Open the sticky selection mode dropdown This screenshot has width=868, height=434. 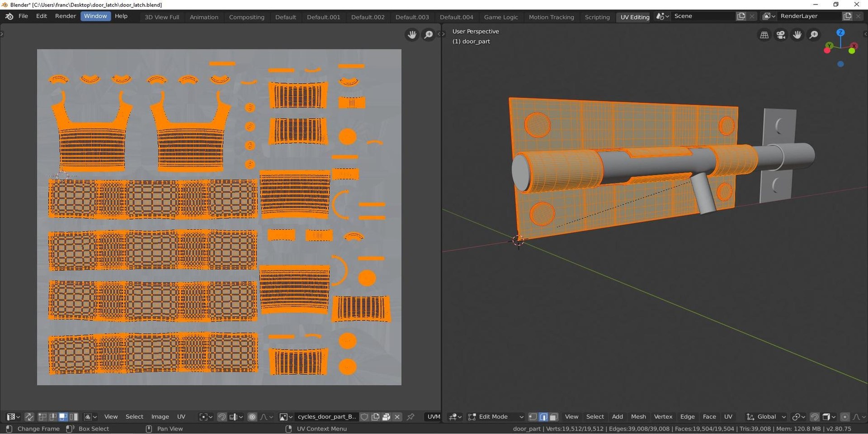coord(90,417)
